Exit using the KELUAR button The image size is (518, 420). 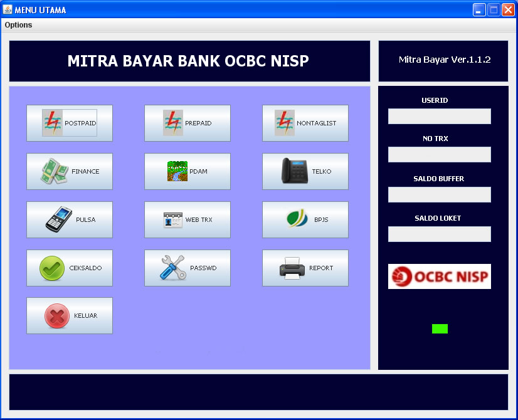[x=69, y=315]
